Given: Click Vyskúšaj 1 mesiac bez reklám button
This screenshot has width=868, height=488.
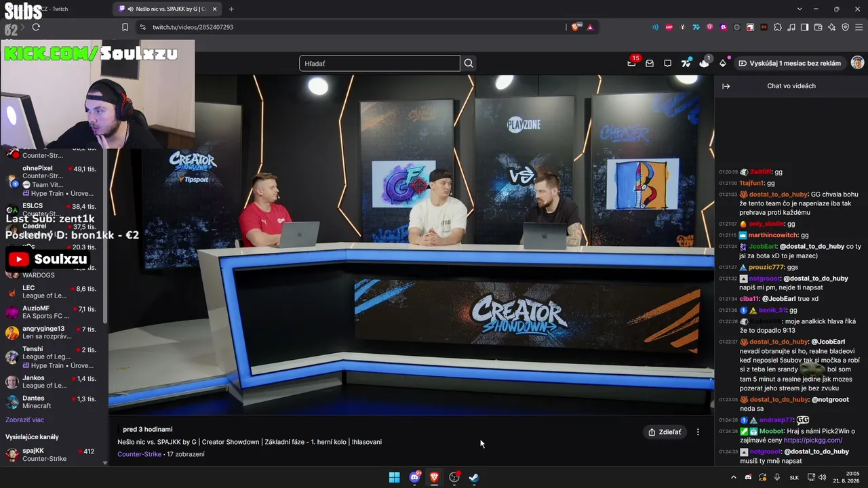Looking at the screenshot, I should click(789, 63).
